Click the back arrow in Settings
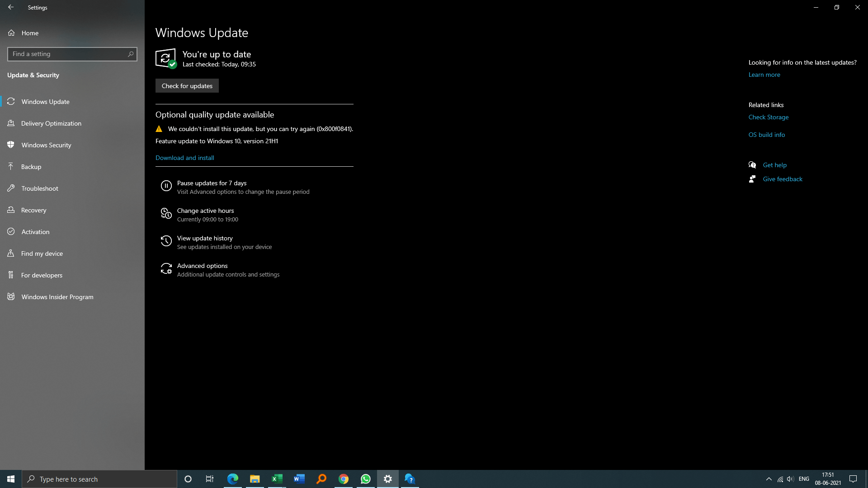868x488 pixels. tap(11, 7)
